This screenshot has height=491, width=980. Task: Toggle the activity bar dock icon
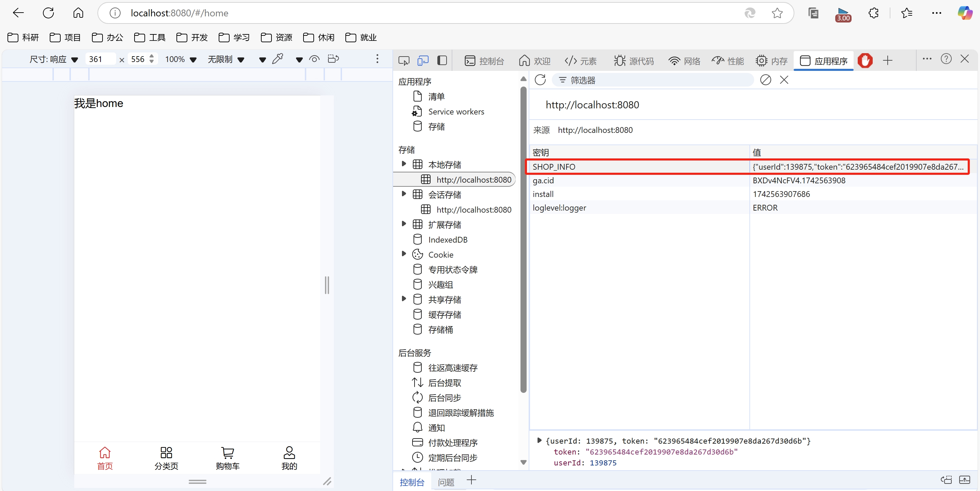tap(442, 61)
